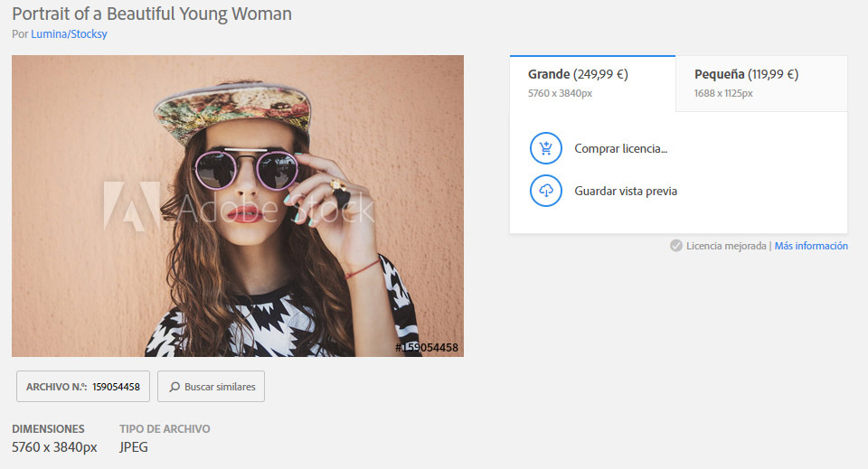Click the Adobe Stock watermark logo
Viewport: 868px width, 469px height.
click(x=131, y=204)
